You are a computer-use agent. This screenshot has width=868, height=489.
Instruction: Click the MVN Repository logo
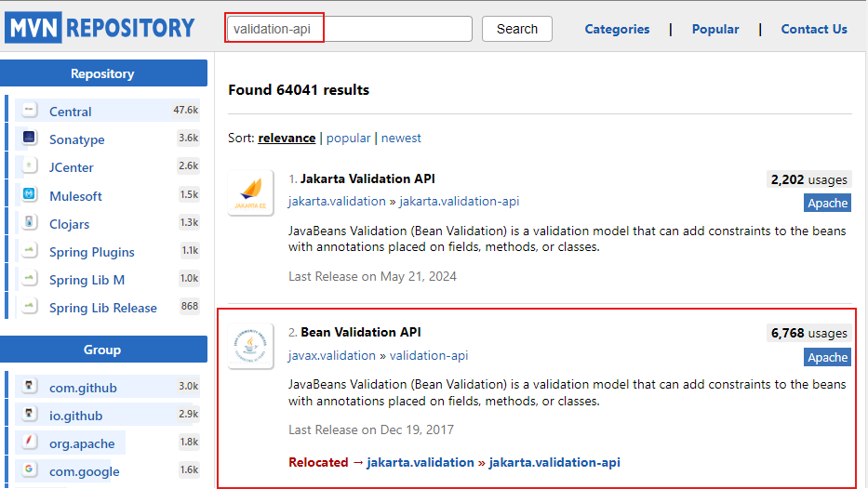100,28
